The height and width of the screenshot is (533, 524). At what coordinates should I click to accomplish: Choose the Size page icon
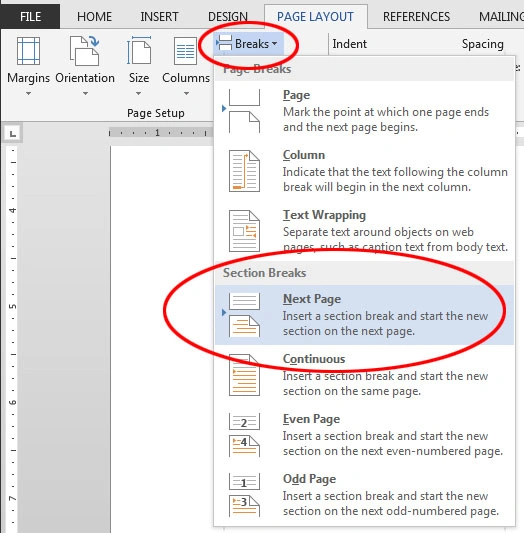[x=139, y=51]
